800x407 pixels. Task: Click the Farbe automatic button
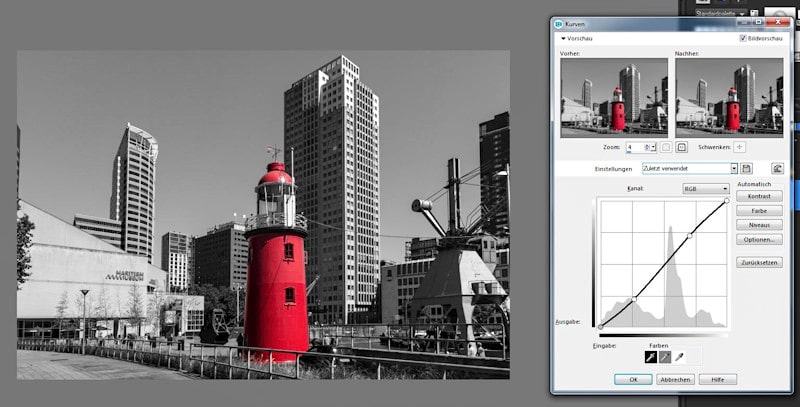757,211
